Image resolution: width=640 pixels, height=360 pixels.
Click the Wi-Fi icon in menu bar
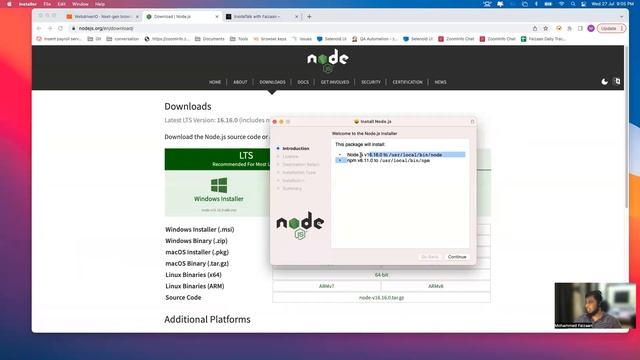click(x=562, y=4)
